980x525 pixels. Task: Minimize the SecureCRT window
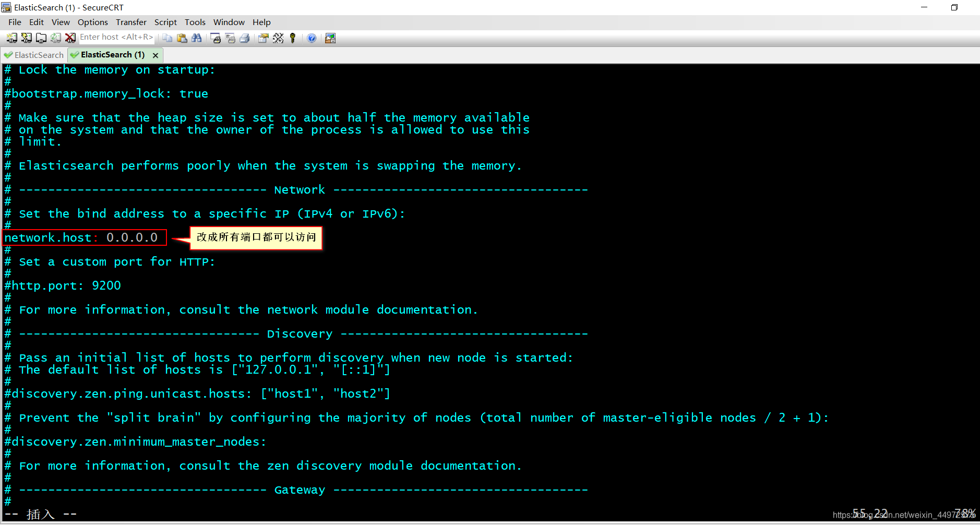point(924,7)
